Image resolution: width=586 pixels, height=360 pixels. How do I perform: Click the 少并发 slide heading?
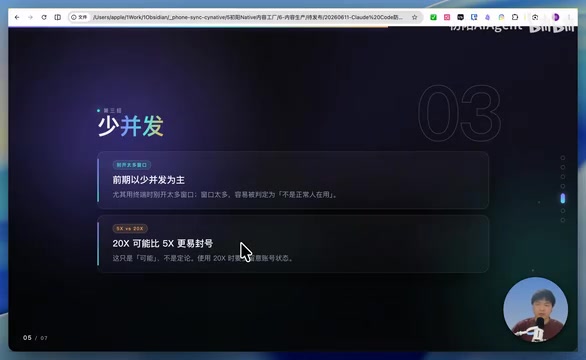coord(130,126)
